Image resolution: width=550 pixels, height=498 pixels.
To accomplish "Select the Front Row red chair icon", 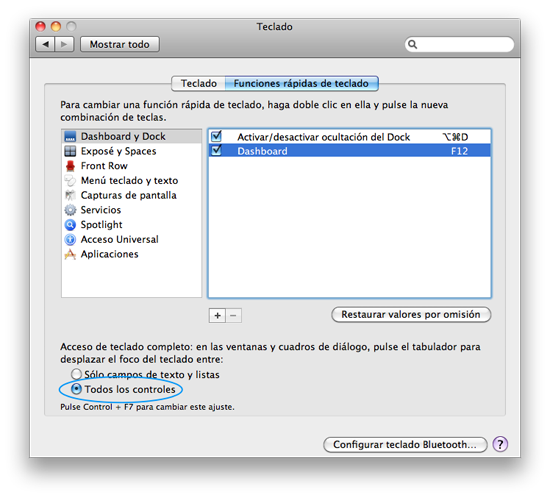I will tap(70, 166).
